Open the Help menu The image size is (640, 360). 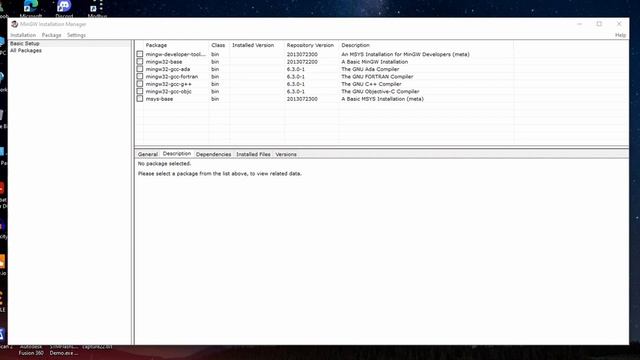coord(620,35)
